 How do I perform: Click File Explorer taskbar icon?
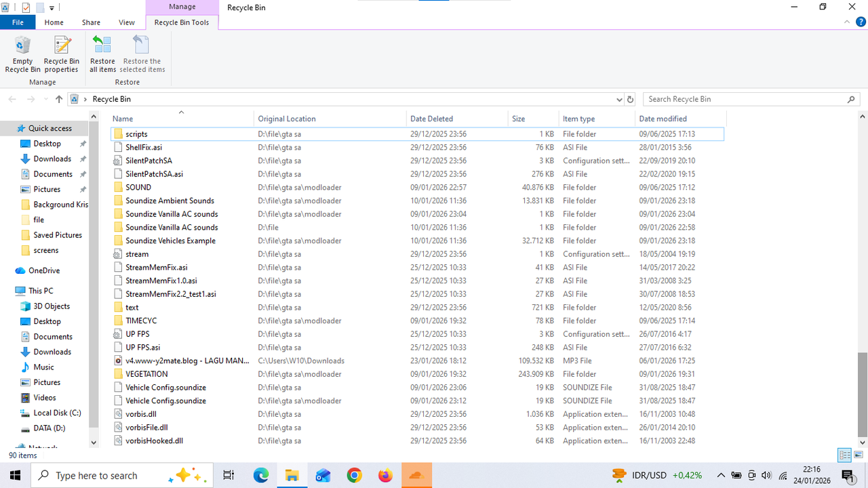click(x=292, y=475)
